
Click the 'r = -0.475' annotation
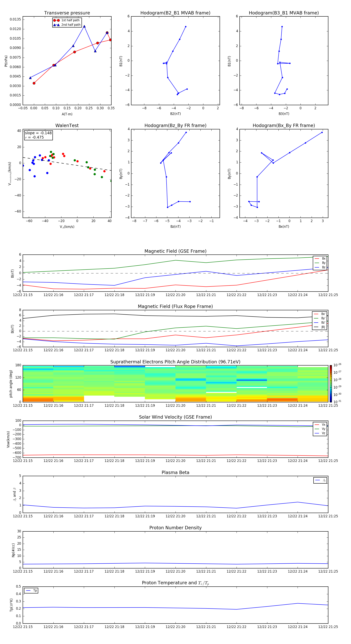coord(35,137)
